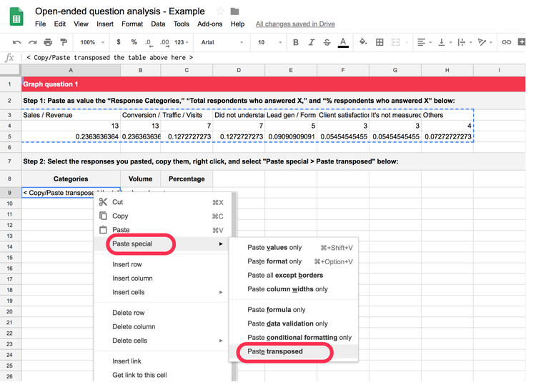Expand Insert cells submenu

161,292
